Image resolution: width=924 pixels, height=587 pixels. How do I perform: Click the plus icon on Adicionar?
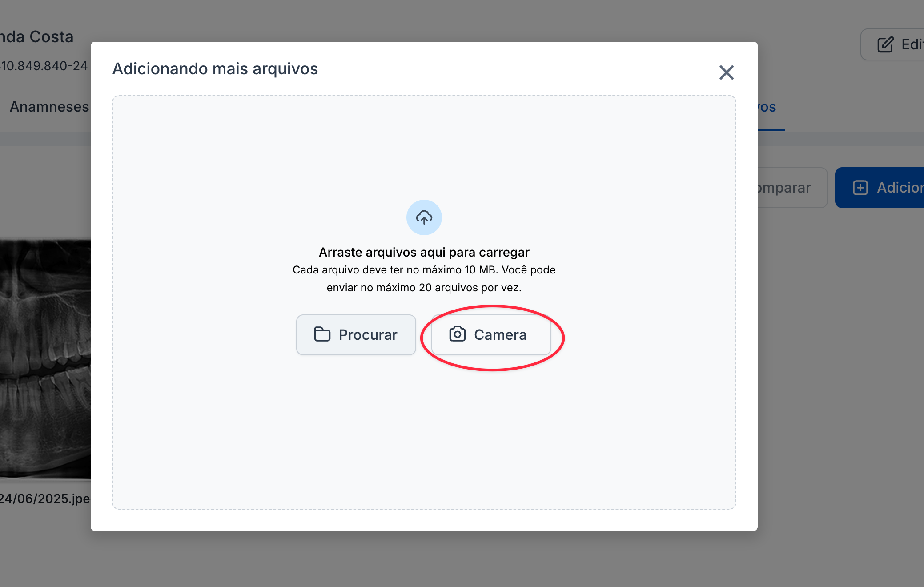click(860, 188)
